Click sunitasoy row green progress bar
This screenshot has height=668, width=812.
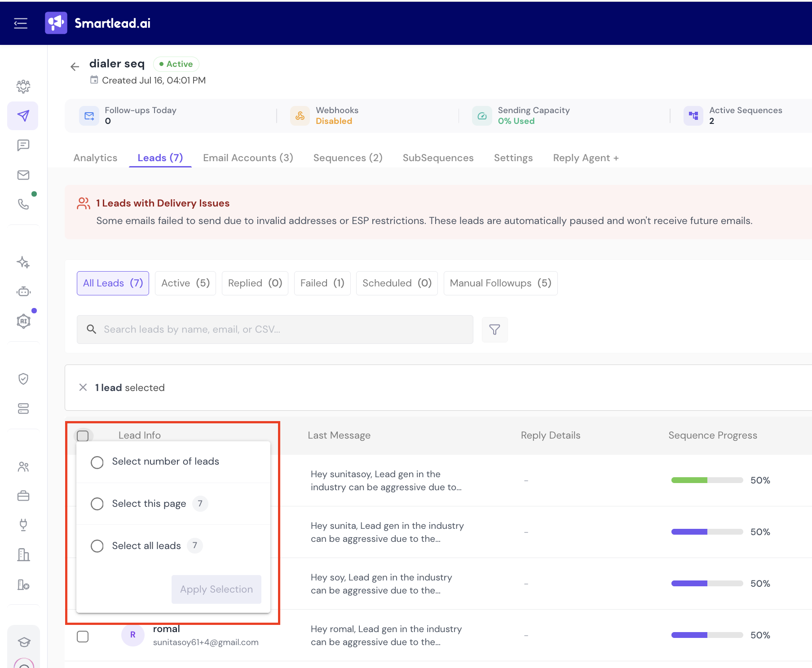point(707,480)
